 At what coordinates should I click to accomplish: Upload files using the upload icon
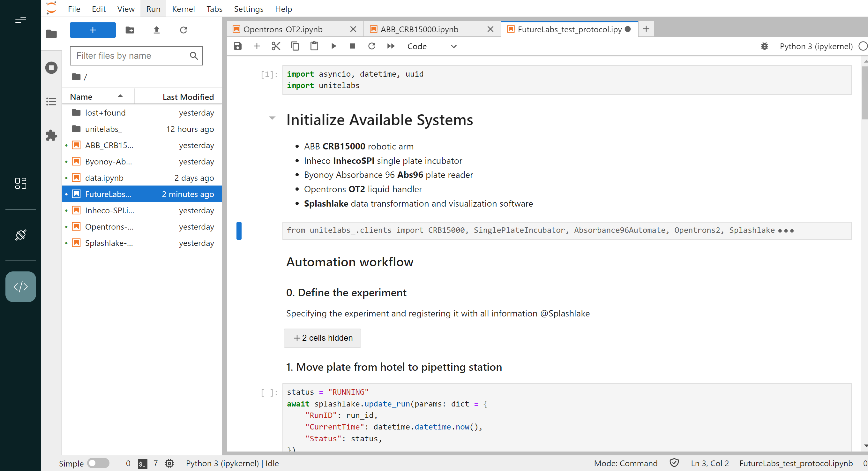click(x=156, y=30)
